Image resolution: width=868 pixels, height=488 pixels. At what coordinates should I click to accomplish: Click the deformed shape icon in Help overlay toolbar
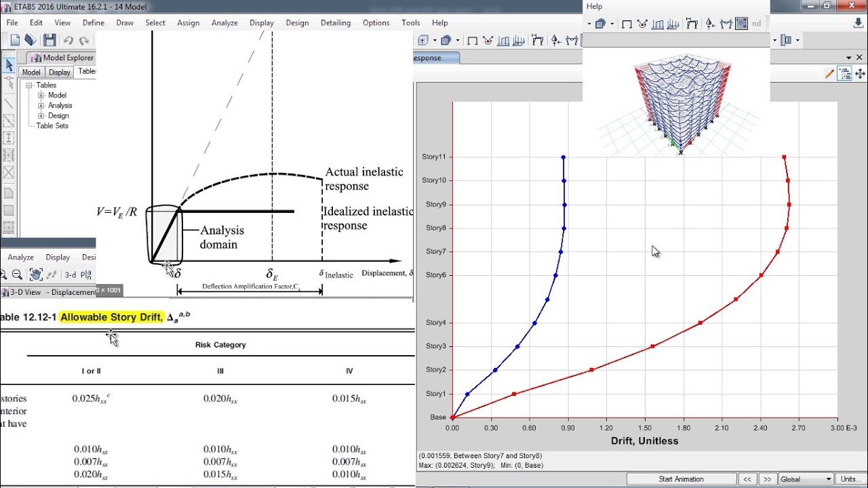click(692, 24)
